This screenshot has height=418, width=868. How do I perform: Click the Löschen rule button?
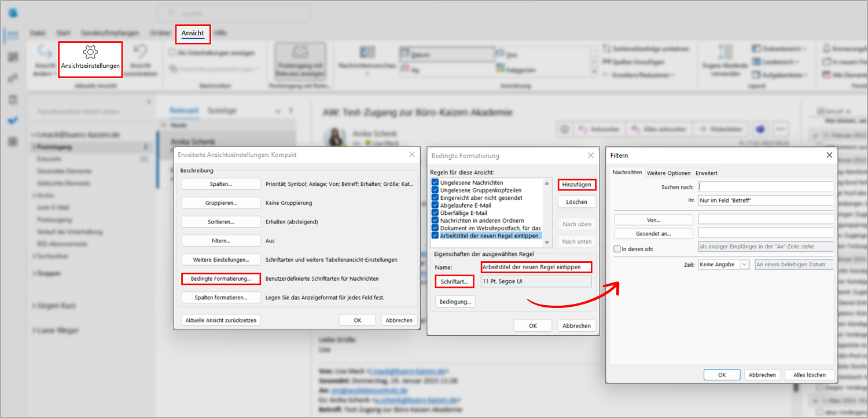[x=577, y=202]
